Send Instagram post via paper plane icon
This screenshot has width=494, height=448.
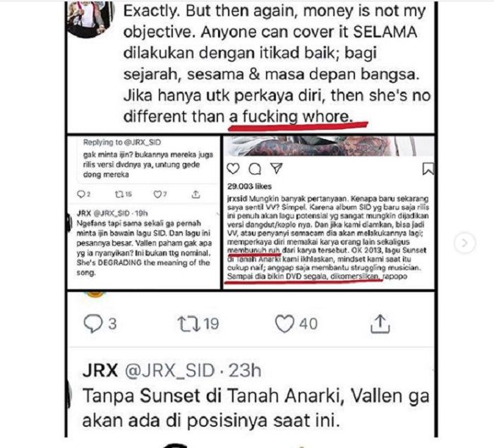(x=277, y=168)
